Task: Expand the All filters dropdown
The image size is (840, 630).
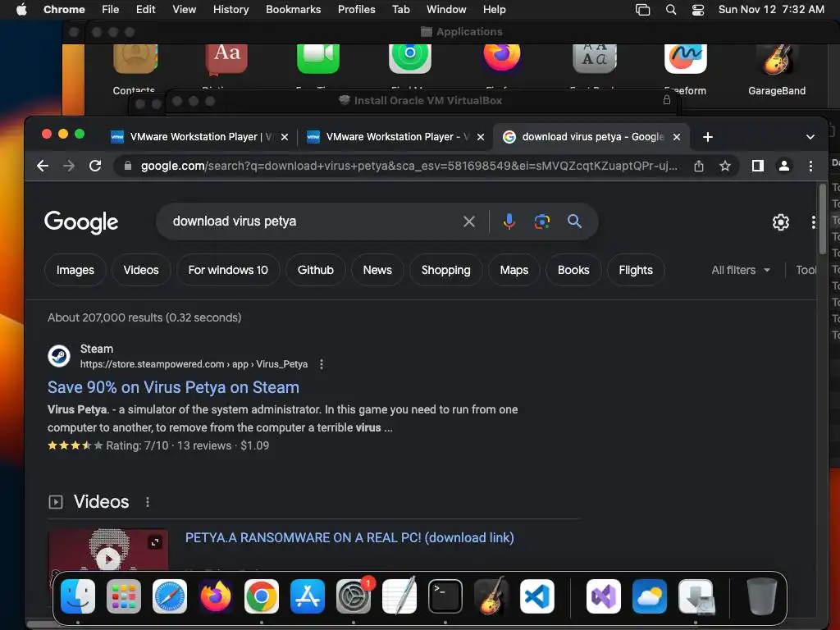Action: [741, 270]
